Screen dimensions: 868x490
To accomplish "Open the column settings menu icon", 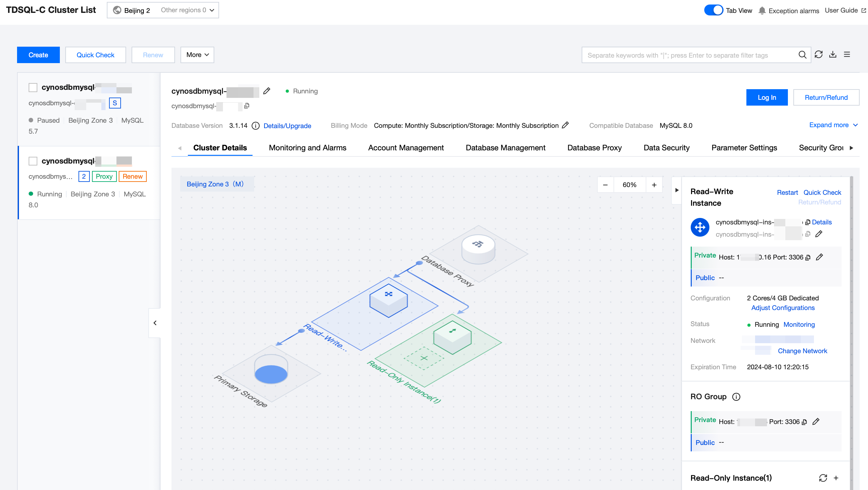I will [x=847, y=55].
